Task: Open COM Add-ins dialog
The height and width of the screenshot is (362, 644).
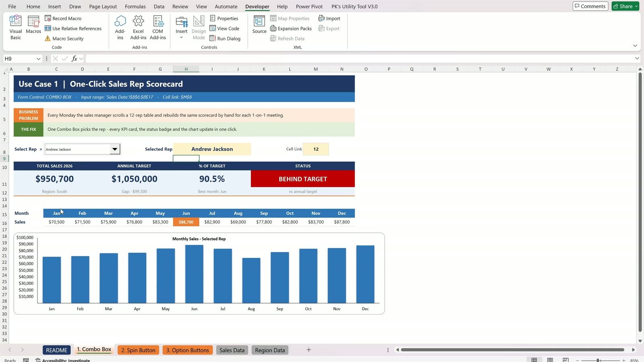Action: [158, 27]
